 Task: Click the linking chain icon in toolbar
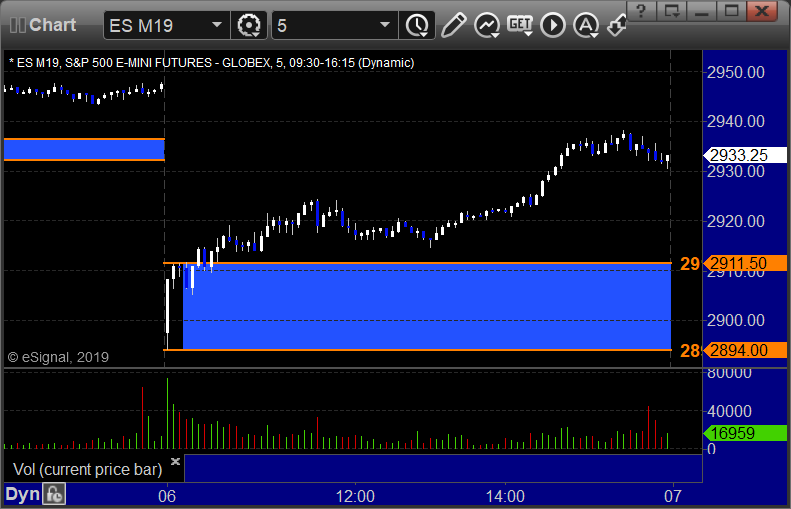coord(616,25)
